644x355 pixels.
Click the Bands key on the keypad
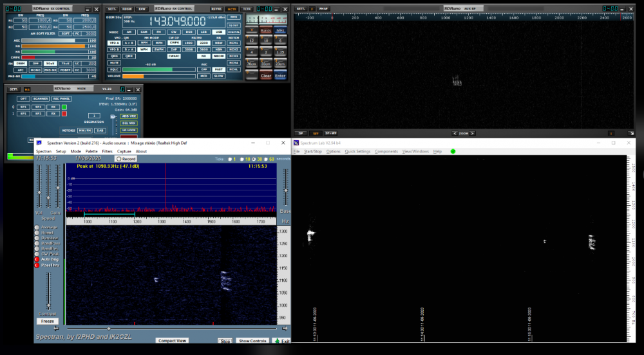click(265, 30)
